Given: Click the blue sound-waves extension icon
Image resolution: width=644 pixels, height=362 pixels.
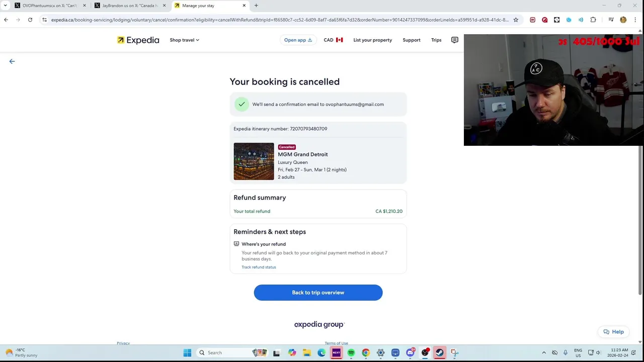Looking at the screenshot, I should pyautogui.click(x=581, y=20).
